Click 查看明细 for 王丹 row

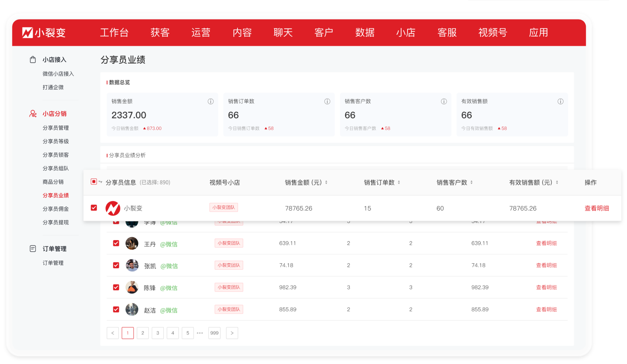547,243
